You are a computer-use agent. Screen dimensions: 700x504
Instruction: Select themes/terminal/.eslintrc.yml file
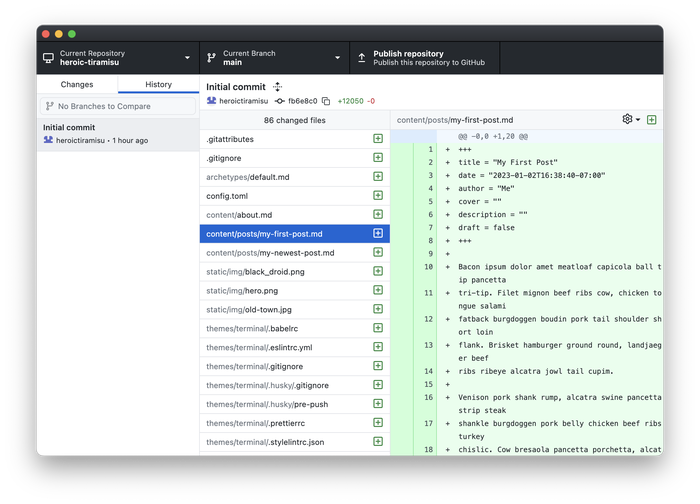point(295,348)
